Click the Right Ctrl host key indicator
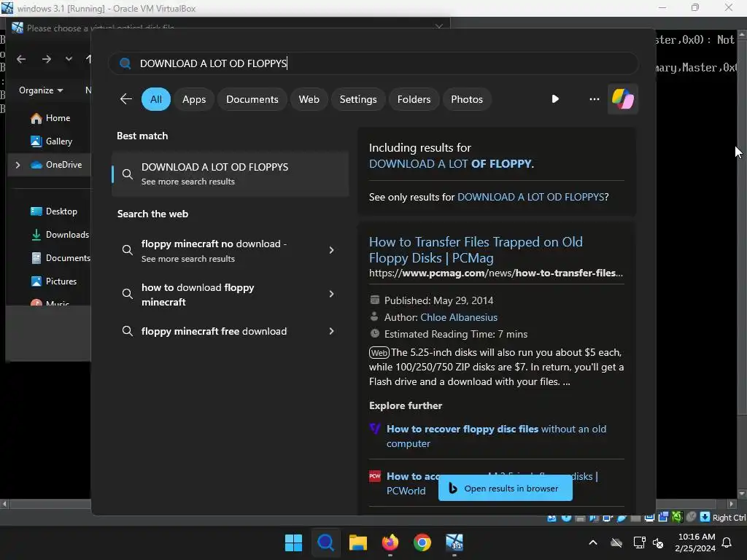This screenshot has height=560, width=747. (729, 518)
